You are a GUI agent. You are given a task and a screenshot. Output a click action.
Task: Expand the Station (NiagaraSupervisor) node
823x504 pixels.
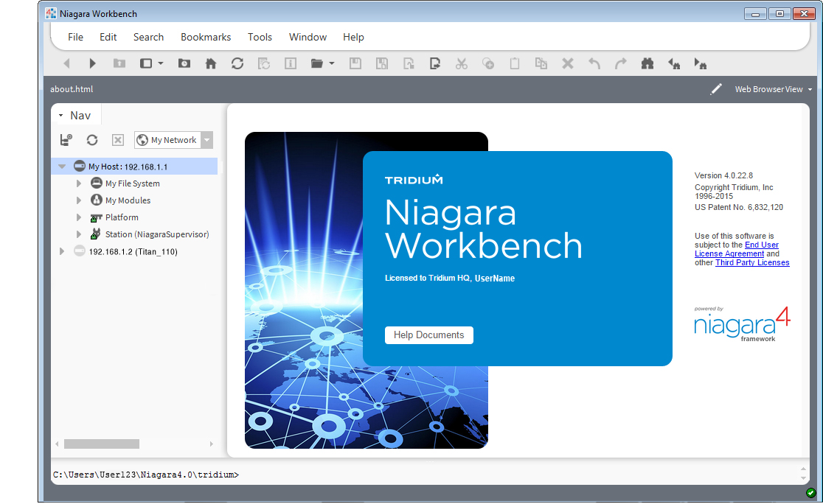click(x=79, y=234)
